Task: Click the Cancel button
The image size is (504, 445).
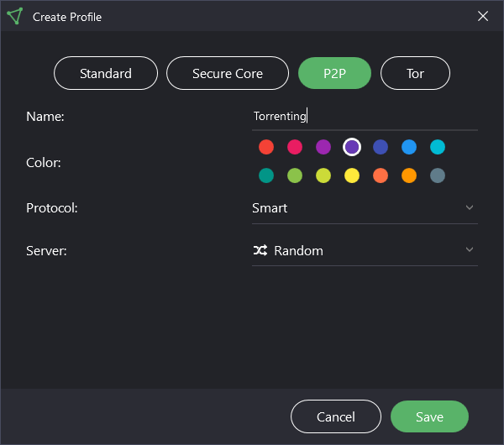Action: [x=336, y=416]
